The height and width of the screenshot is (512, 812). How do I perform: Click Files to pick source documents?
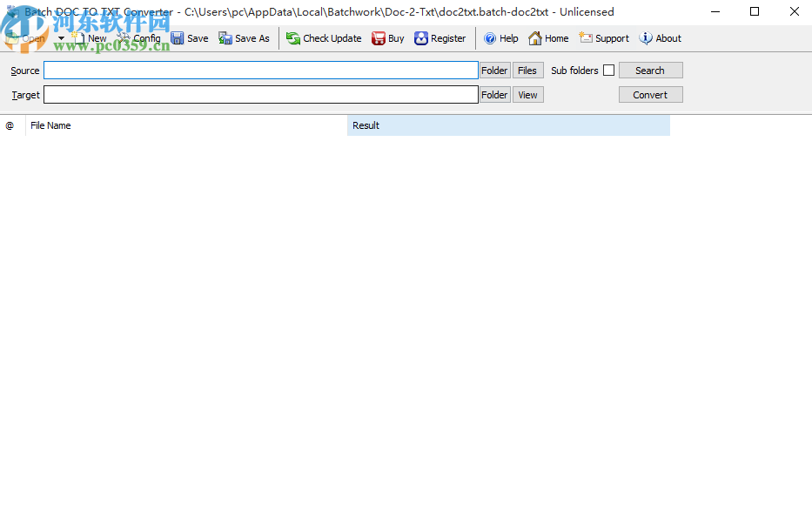coord(528,70)
